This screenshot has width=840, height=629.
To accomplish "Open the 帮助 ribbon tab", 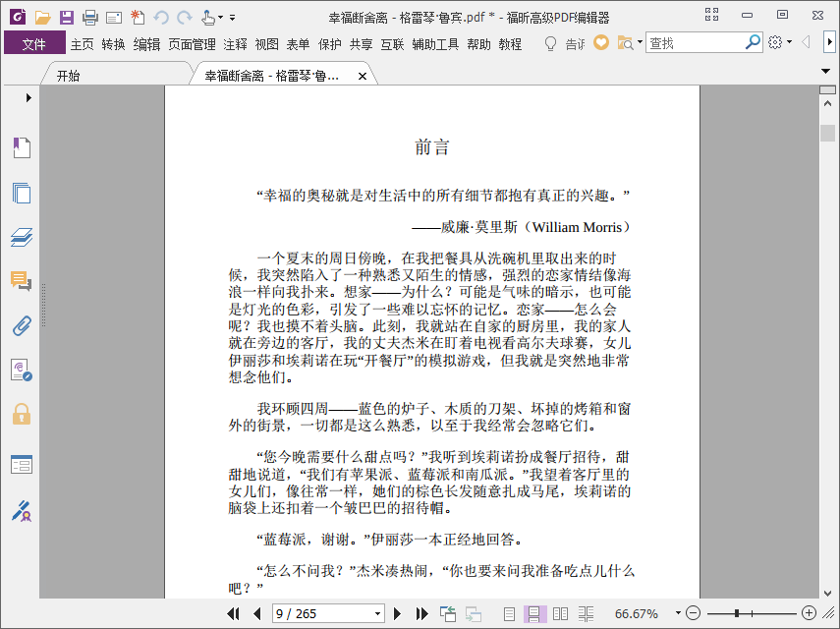I will pos(478,44).
